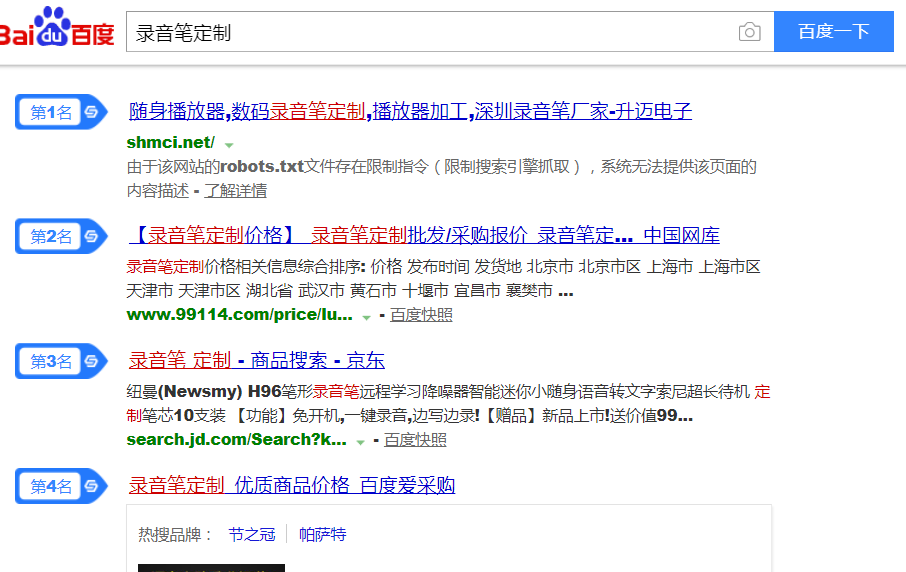Image resolution: width=906 pixels, height=572 pixels.
Task: Open the shmci.net/ URL link
Action: point(170,142)
